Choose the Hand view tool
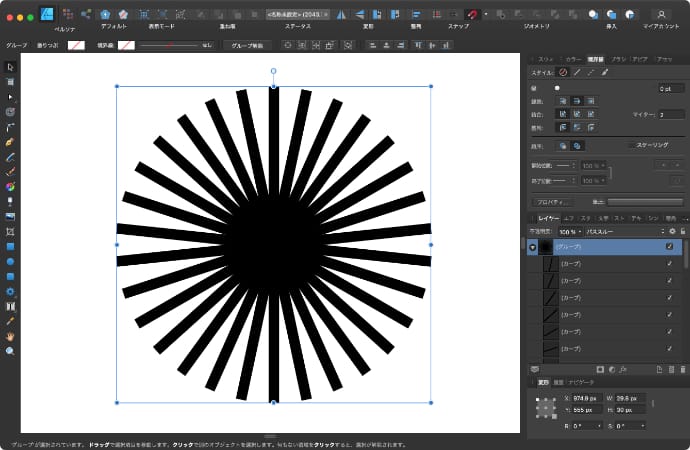The height and width of the screenshot is (450, 690). pos(10,336)
